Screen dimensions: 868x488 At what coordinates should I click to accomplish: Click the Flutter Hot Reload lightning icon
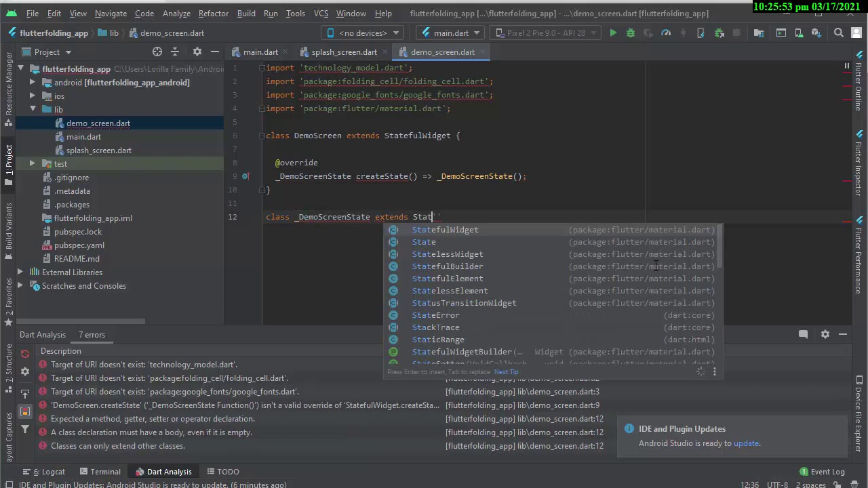pyautogui.click(x=684, y=33)
